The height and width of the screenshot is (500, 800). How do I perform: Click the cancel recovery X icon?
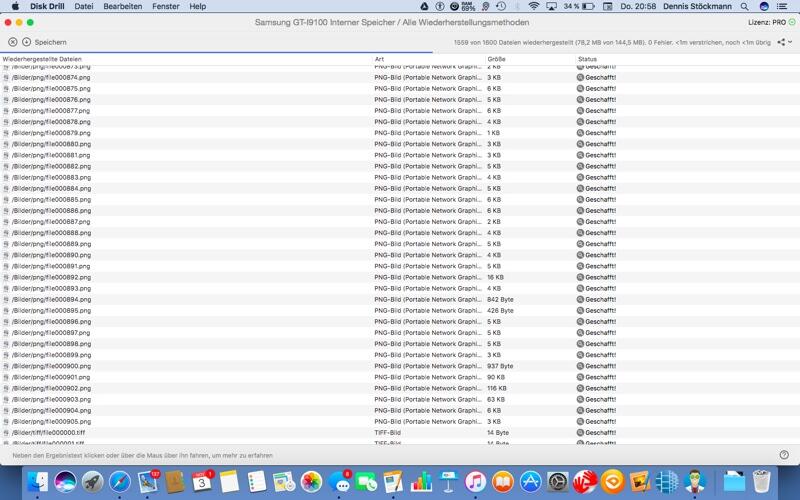point(13,42)
